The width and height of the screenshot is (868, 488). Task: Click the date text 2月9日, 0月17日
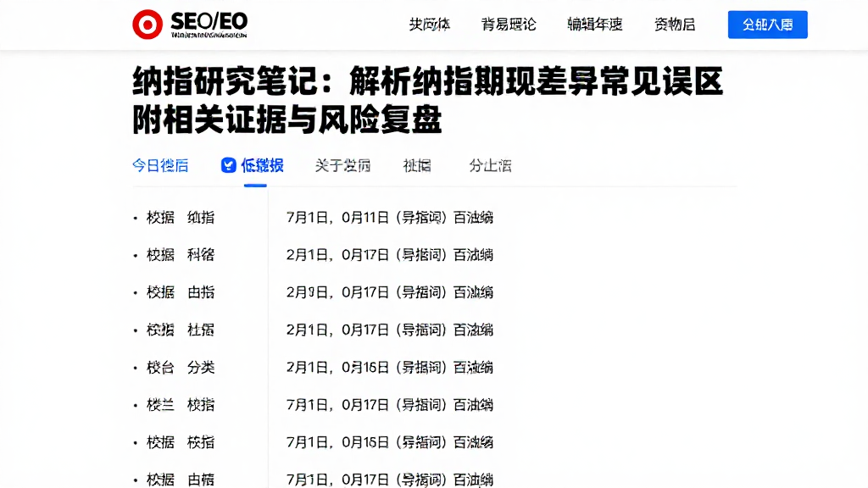[x=337, y=292]
